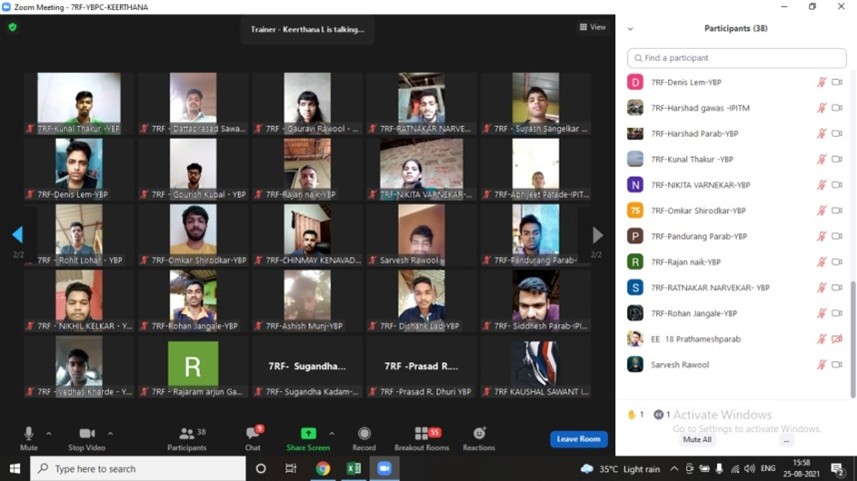Click the green Share Screen icon
This screenshot has height=481, width=857.
[x=308, y=434]
